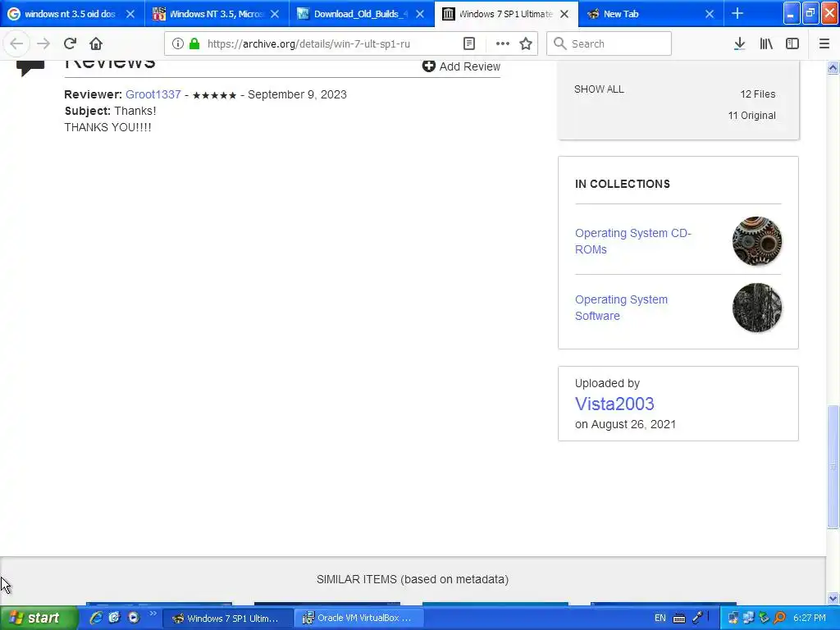Click the orange magnifier tray icon

(x=779, y=618)
